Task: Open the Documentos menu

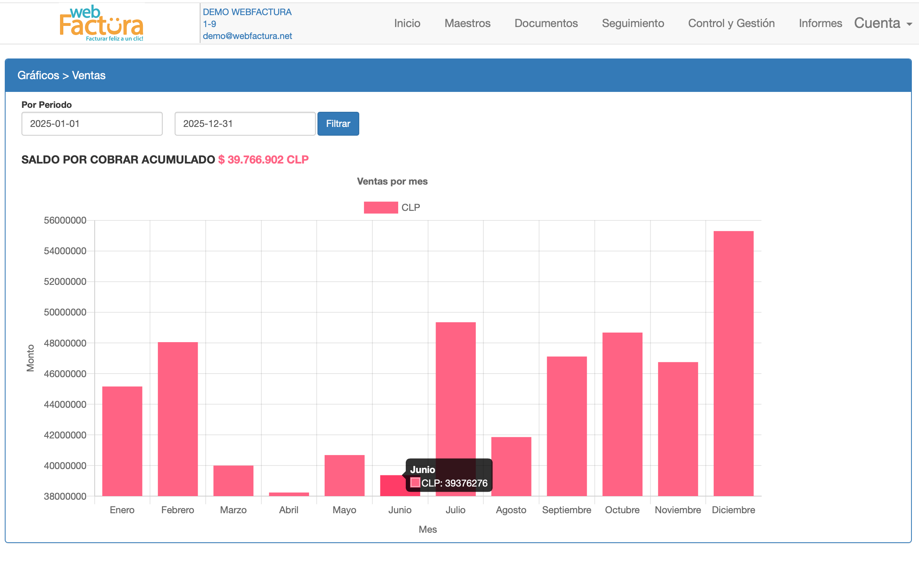Action: pos(546,23)
